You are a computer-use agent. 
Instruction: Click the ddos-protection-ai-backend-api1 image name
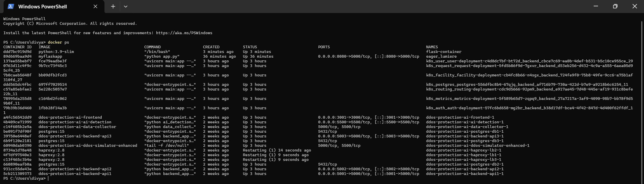coord(75,174)
